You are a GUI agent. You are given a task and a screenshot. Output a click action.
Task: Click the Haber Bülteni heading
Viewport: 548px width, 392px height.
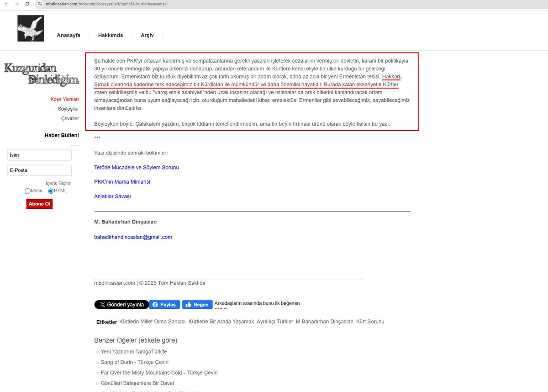tap(62, 135)
